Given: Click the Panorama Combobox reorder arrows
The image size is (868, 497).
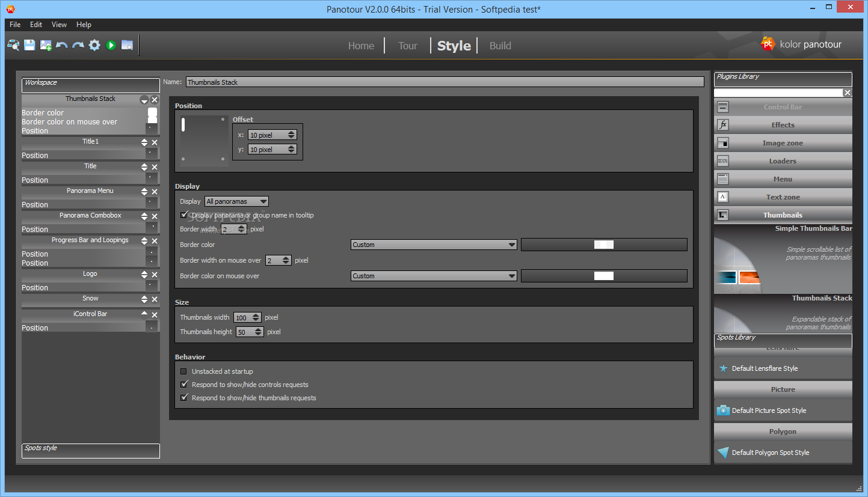Looking at the screenshot, I should pyautogui.click(x=144, y=216).
